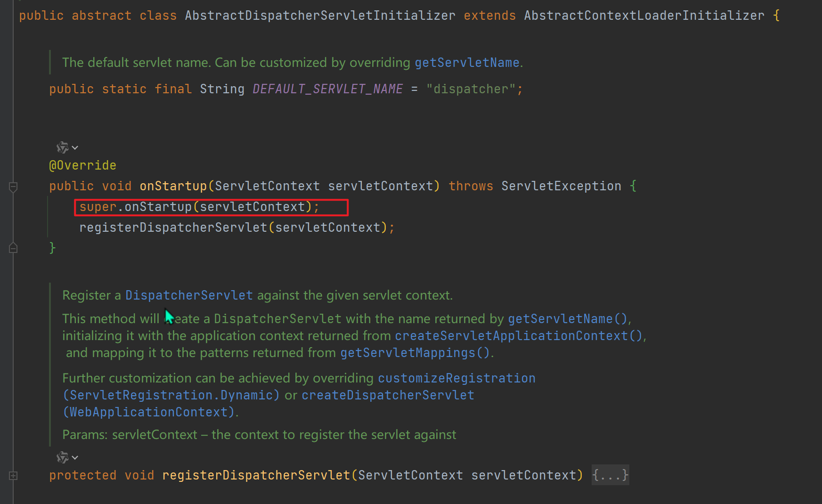Open the createDispatcherServlet doc link
Viewport: 822px width, 504px height.
tap(388, 395)
